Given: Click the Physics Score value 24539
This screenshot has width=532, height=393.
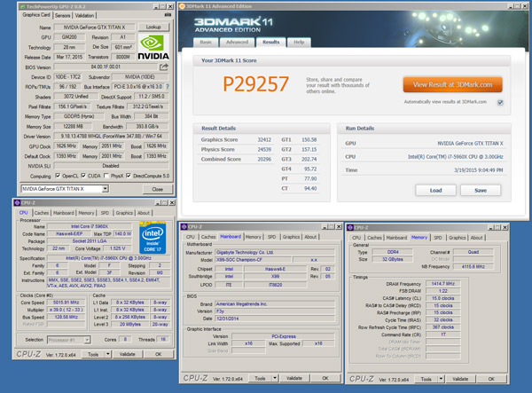Looking at the screenshot, I should pos(264,149).
